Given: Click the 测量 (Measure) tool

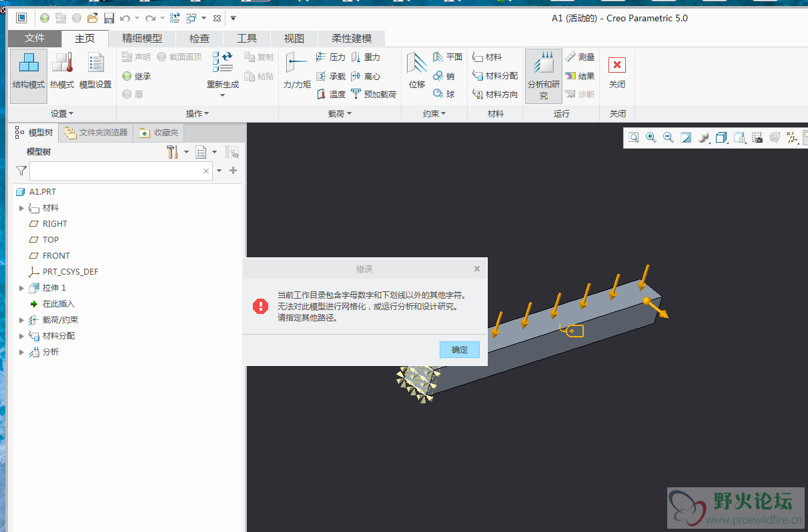Looking at the screenshot, I should click(x=579, y=57).
